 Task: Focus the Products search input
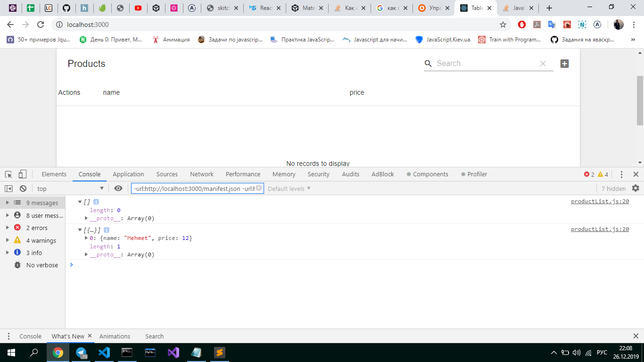(x=485, y=64)
